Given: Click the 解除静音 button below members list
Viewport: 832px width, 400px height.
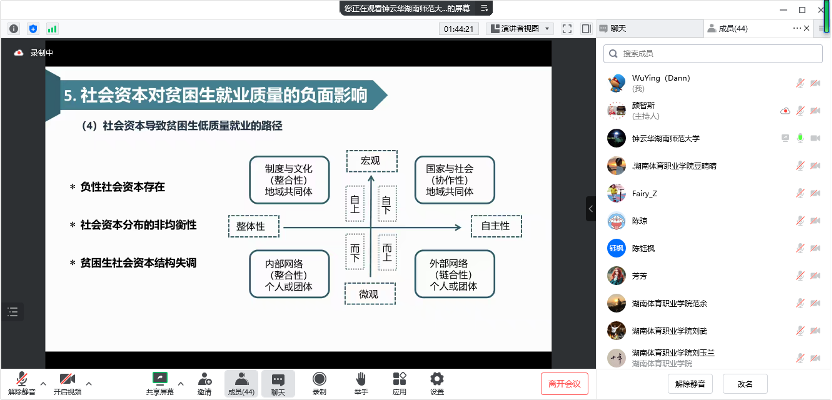Looking at the screenshot, I should (x=690, y=384).
